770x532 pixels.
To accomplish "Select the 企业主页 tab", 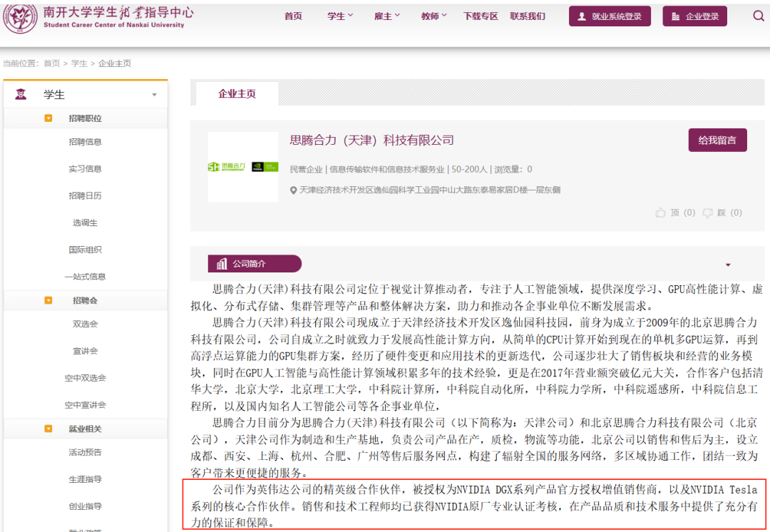I will pyautogui.click(x=237, y=93).
